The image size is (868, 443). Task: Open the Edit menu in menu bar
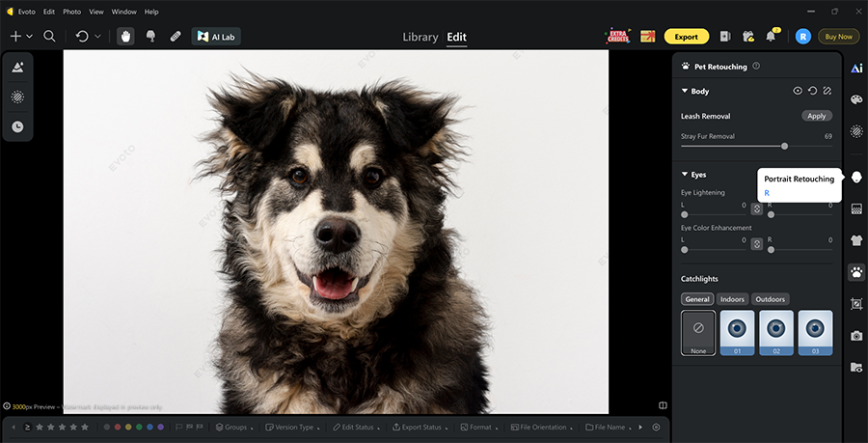coord(49,12)
